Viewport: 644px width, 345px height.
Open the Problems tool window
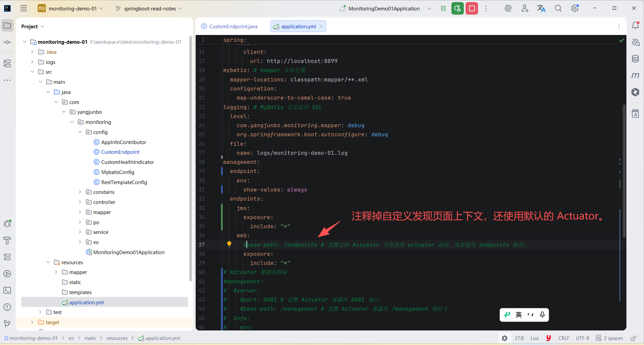click(7, 307)
